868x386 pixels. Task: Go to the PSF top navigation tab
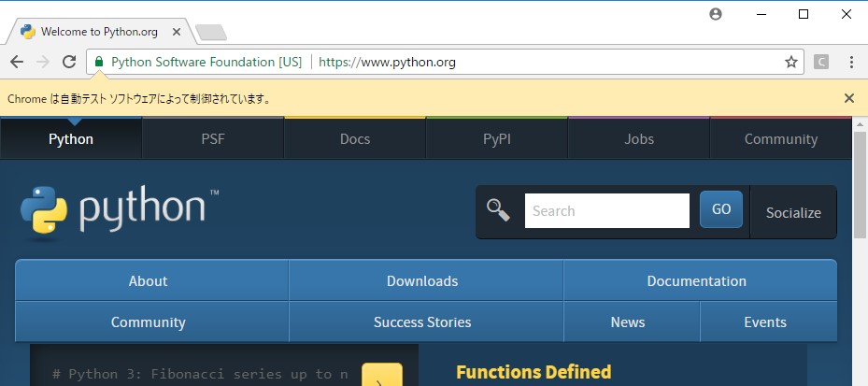tap(213, 138)
